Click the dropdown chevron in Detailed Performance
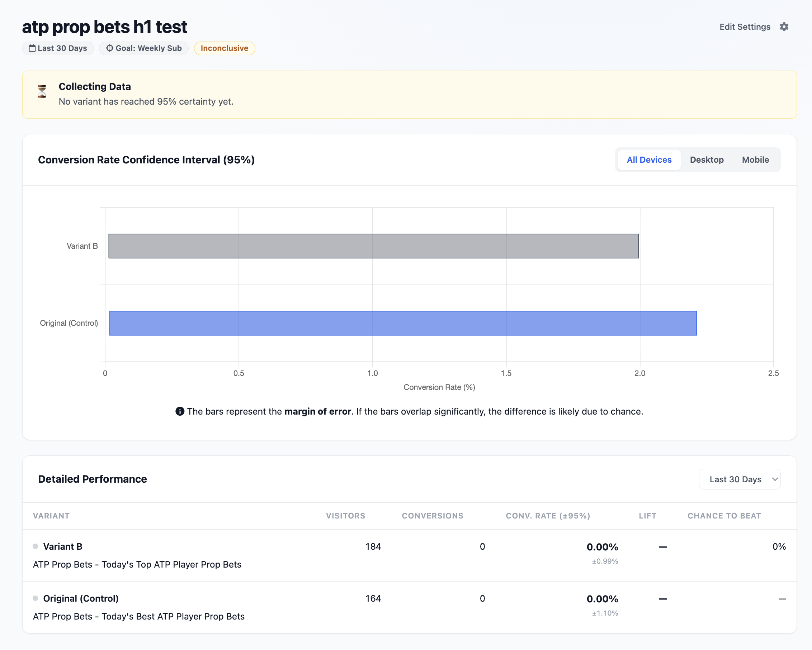 (775, 479)
